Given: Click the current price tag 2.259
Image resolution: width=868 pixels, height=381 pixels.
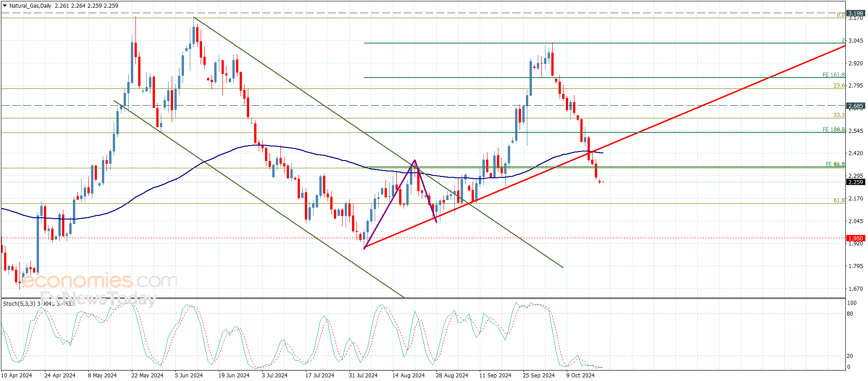Looking at the screenshot, I should click(856, 182).
